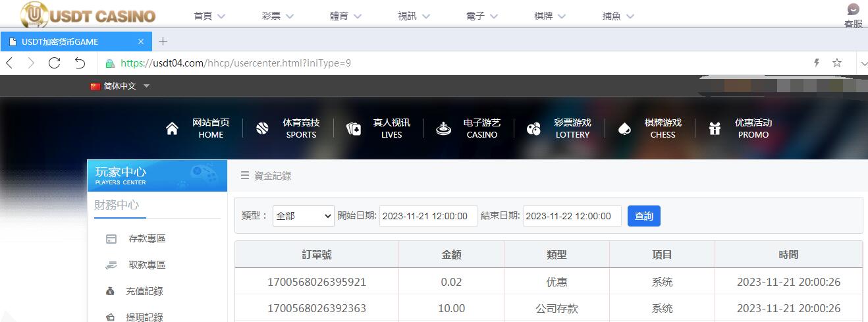
Task: Click the address bar URL
Action: pyautogui.click(x=236, y=64)
